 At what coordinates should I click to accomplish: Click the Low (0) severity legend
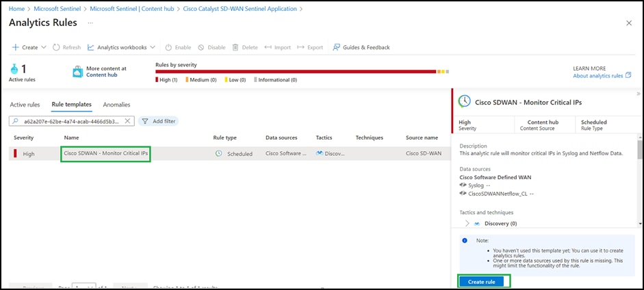pos(235,80)
